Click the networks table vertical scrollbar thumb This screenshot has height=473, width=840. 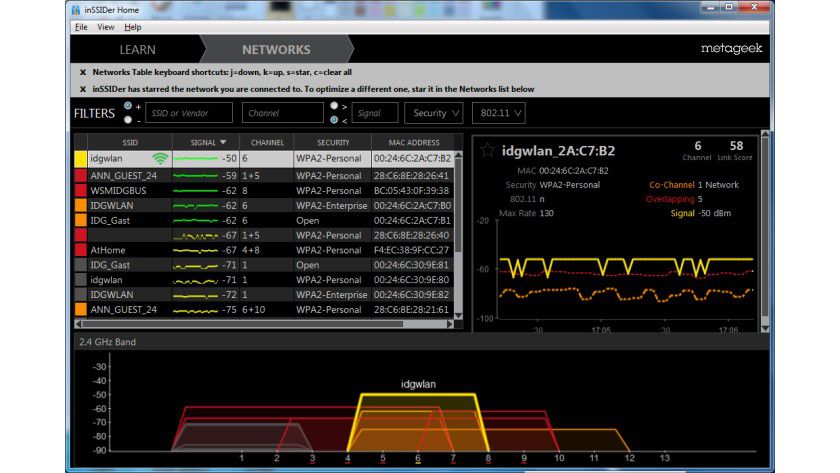(x=459, y=208)
